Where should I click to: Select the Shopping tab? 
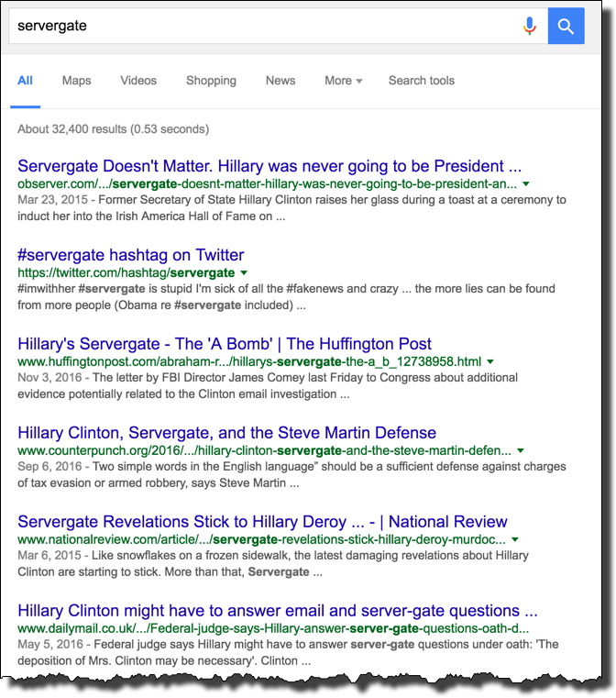(211, 81)
